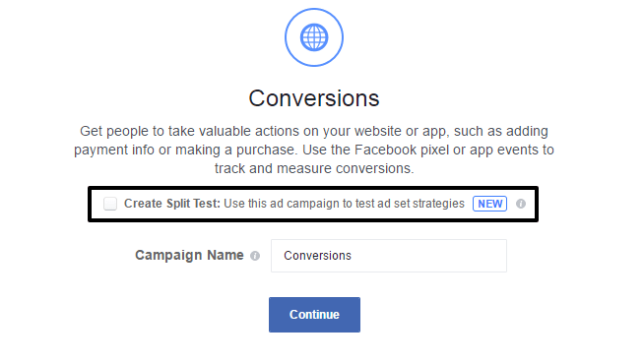Image resolution: width=644 pixels, height=363 pixels.
Task: Click the globe Conversions objective icon
Action: pyautogui.click(x=314, y=37)
